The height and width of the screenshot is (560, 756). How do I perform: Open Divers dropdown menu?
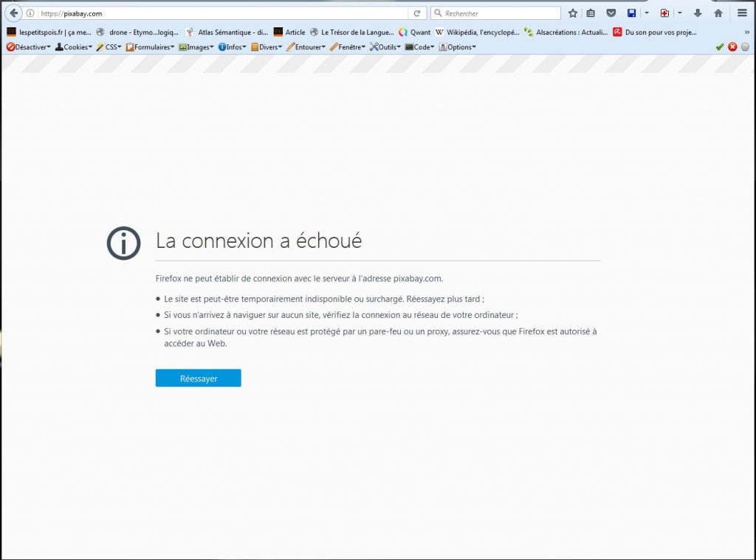266,46
